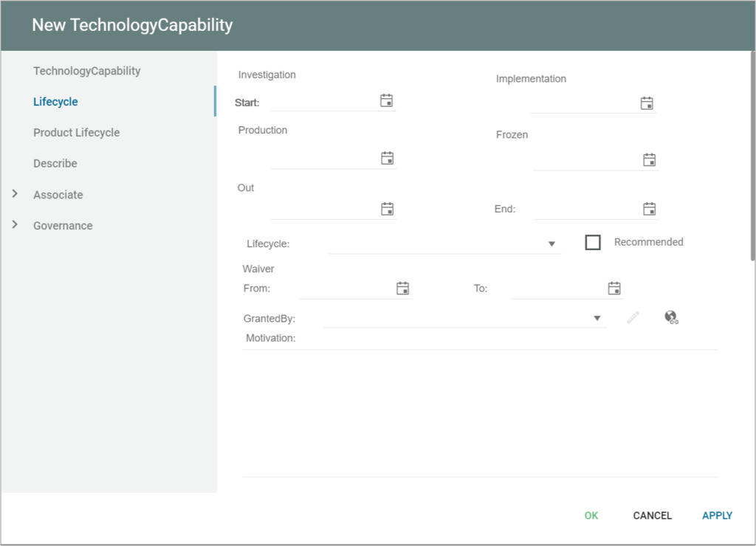
Task: Open the Out date calendar
Action: tap(387, 209)
